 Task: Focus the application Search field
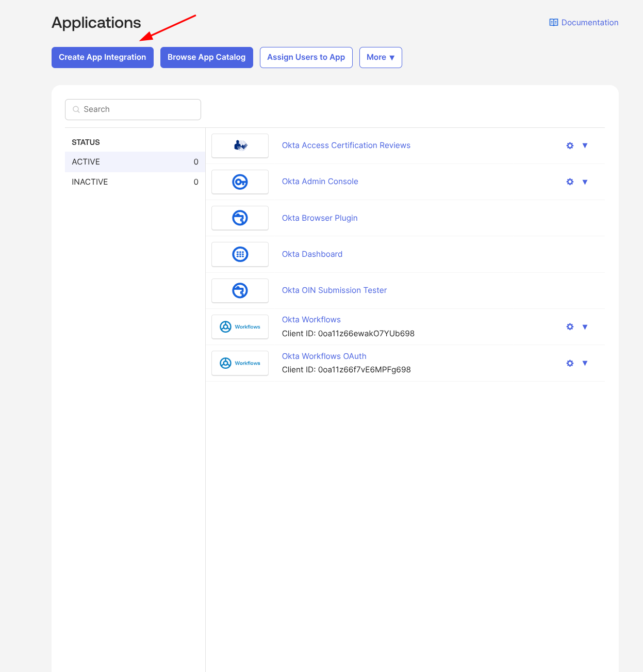(133, 109)
